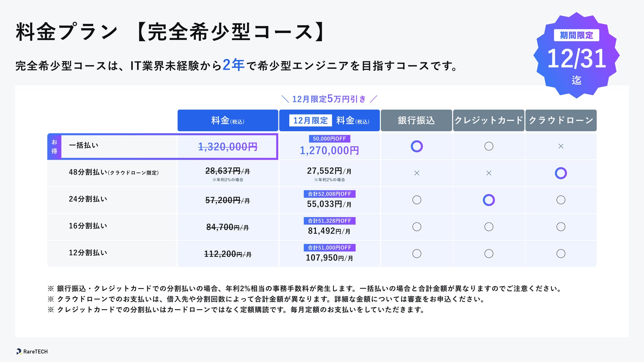
Task: Select the circle for 16分割払い credit card
Action: [489, 227]
